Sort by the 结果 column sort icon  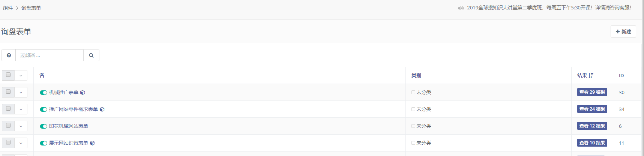(591, 75)
